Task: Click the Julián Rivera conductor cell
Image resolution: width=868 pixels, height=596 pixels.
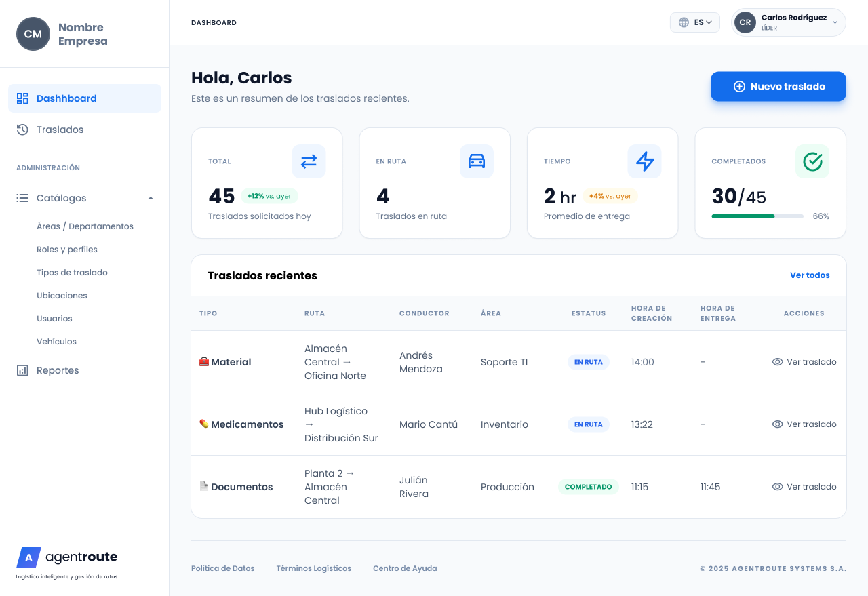Action: pos(414,487)
